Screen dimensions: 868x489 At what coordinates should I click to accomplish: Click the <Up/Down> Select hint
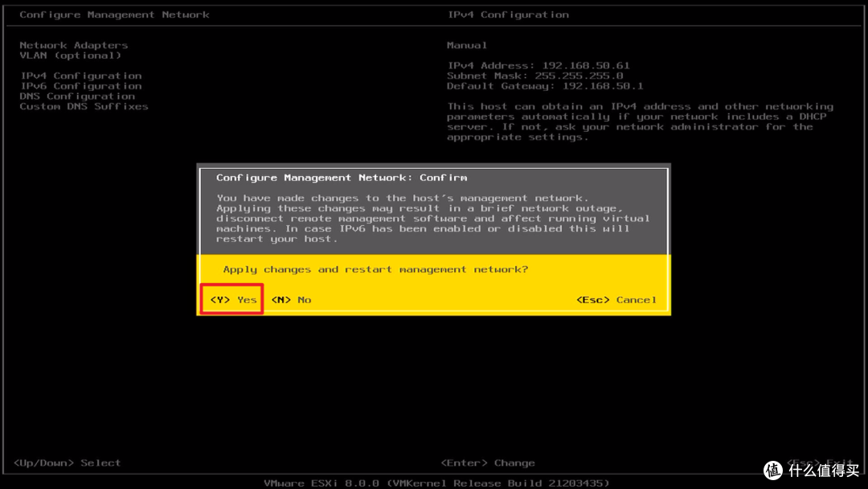click(x=67, y=463)
